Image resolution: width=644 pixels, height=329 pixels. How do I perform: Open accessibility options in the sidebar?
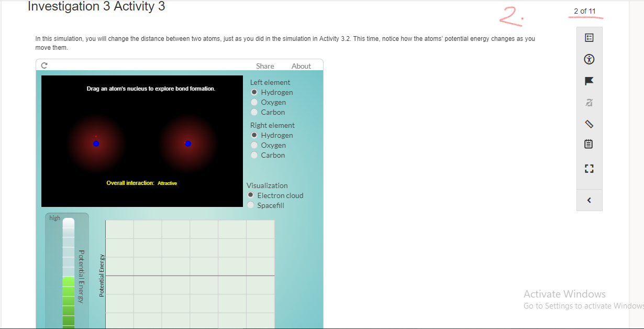(x=589, y=59)
